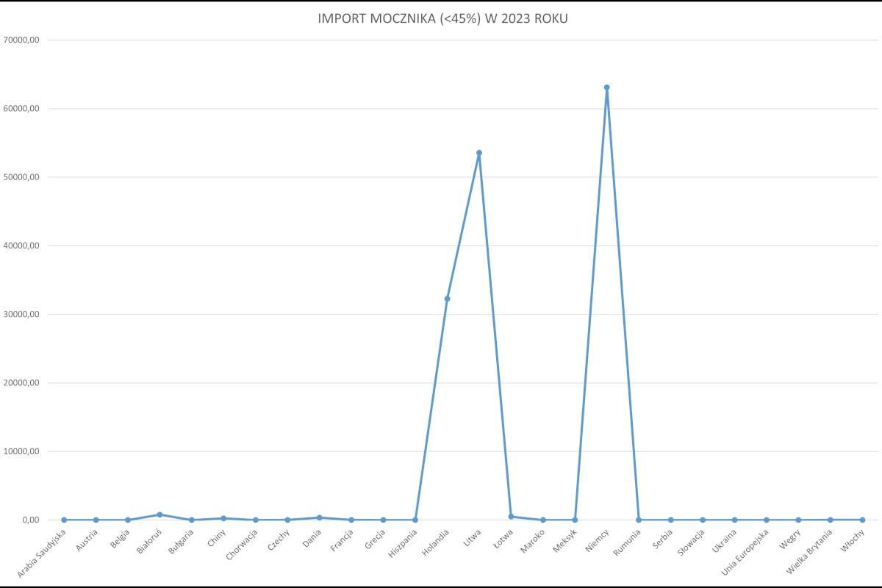Click the chart title IMPORT MOCZNIKA

[x=442, y=19]
